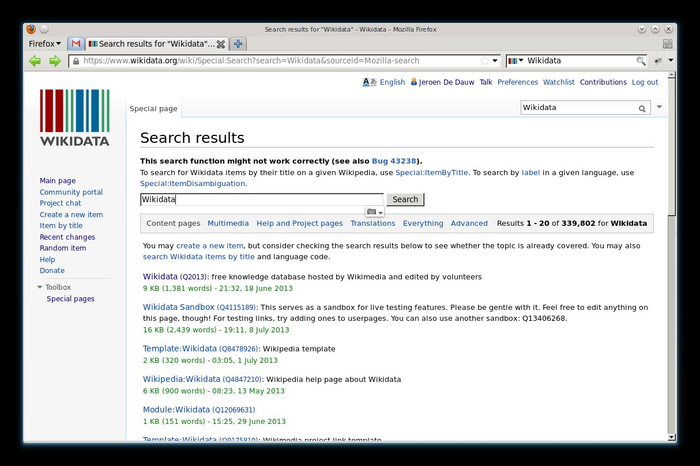Click the scrollbar down arrow
Screen dimensions: 700x466
pos(671,437)
